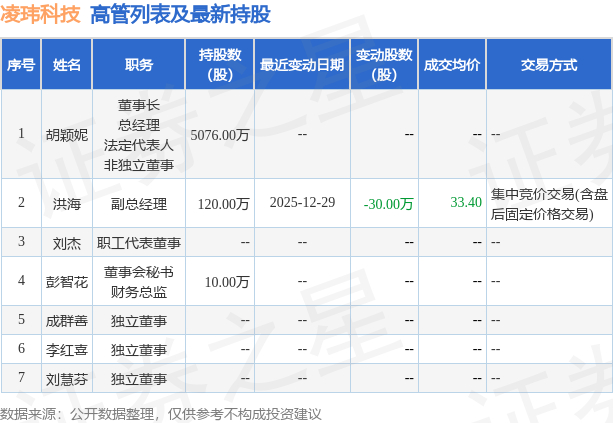Select the 最近变动日期 column header

302,65
